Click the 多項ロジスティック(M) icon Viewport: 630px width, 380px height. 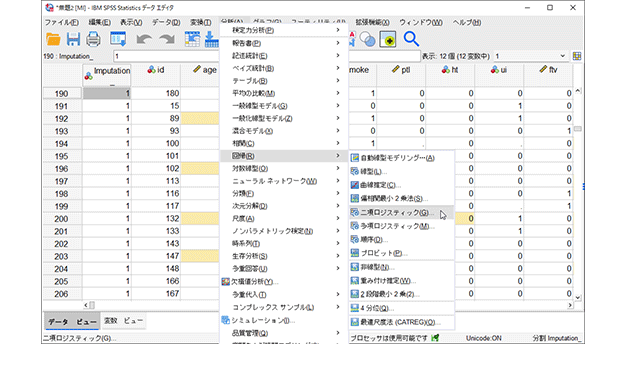[354, 226]
